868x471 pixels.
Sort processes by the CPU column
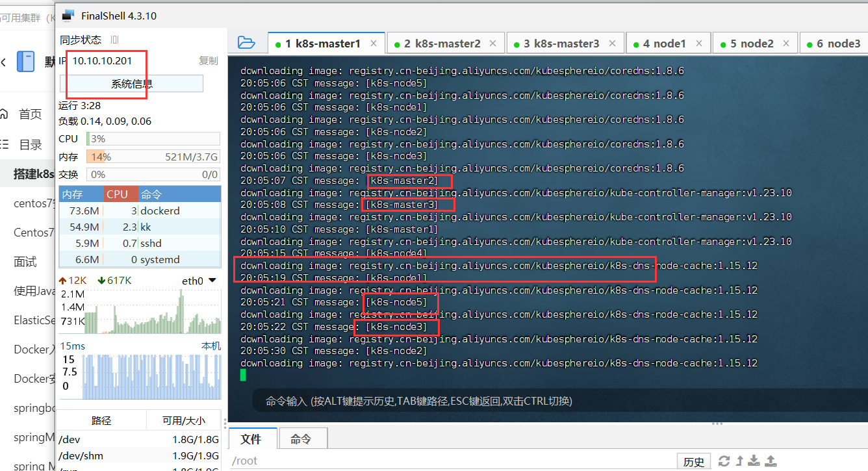[x=118, y=194]
